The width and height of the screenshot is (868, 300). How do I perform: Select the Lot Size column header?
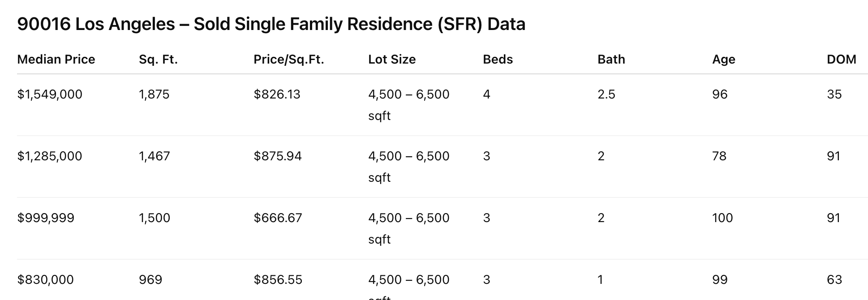tap(392, 60)
